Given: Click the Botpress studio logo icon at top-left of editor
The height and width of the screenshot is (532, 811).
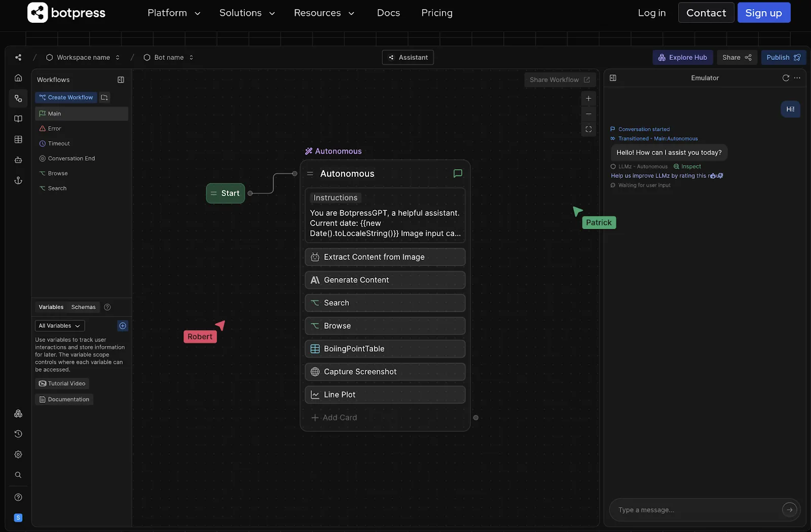Looking at the screenshot, I should [18, 57].
